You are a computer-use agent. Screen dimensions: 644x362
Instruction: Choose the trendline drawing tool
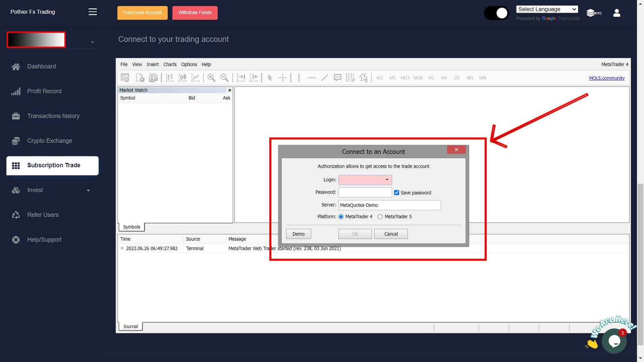(324, 78)
